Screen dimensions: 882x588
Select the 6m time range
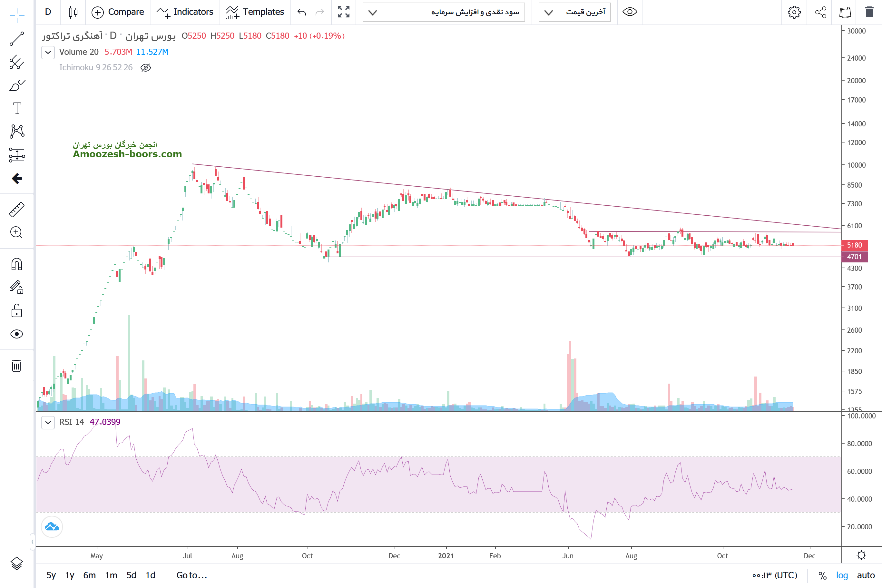[89, 575]
